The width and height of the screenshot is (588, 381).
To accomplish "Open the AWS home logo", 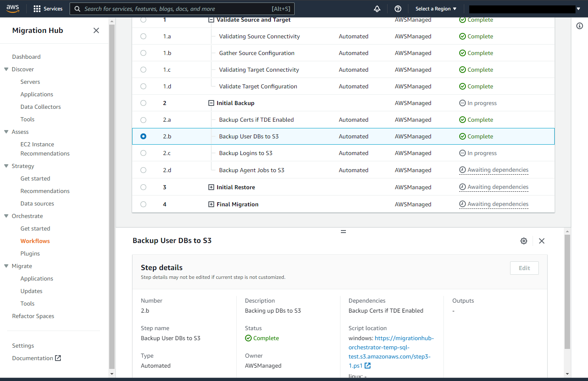I will pyautogui.click(x=13, y=9).
